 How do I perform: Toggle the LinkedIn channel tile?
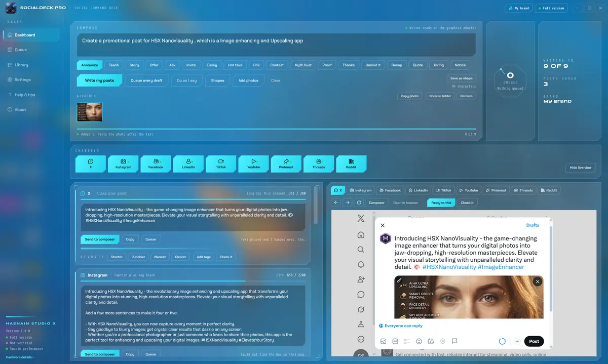click(188, 164)
